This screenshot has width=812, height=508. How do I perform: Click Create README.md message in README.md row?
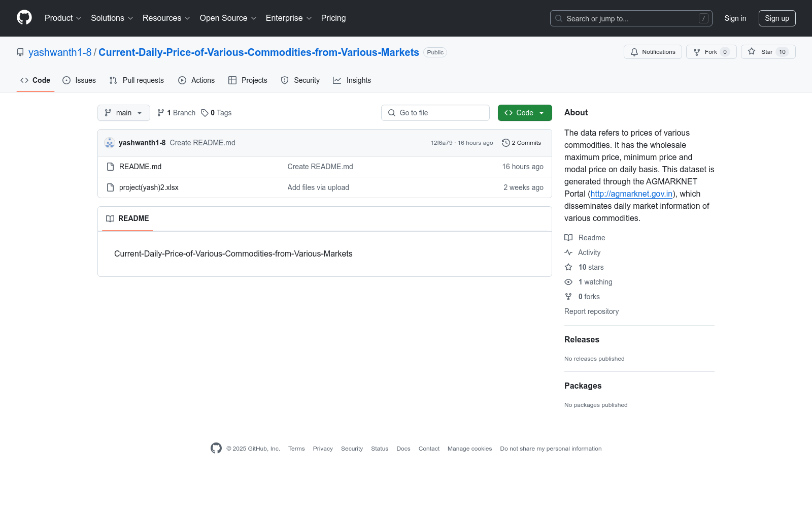[320, 167]
